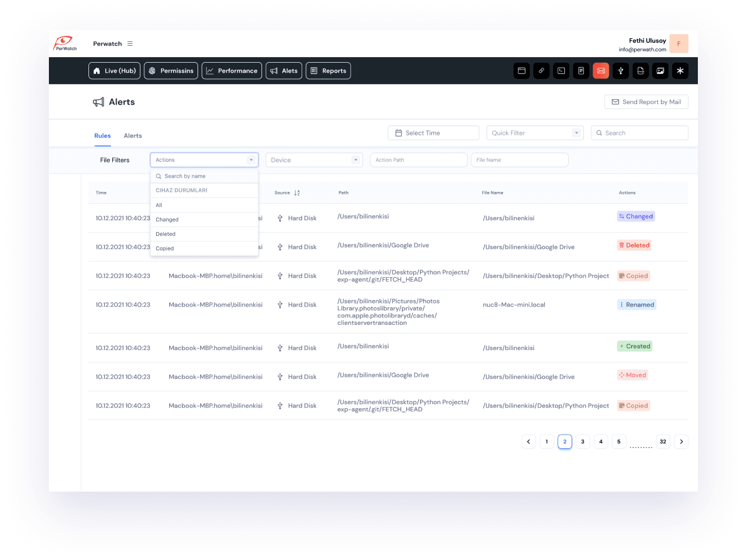738x560 pixels.
Task: Click Send Report by Mail button
Action: 646,102
